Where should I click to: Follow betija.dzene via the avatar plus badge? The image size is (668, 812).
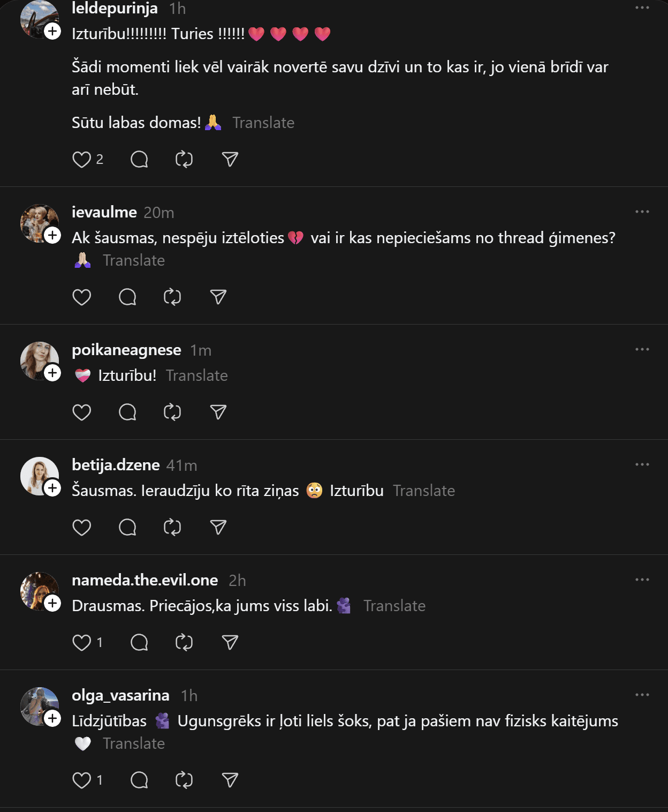[x=52, y=488]
